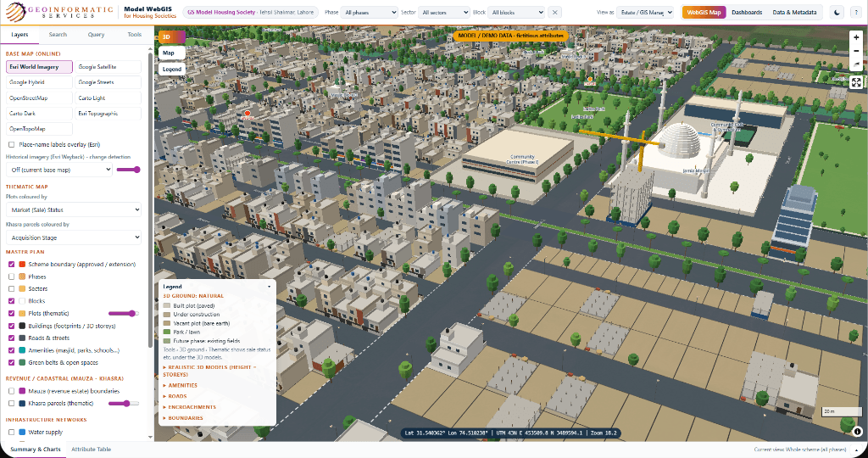Switch to the Query tab

tap(96, 34)
